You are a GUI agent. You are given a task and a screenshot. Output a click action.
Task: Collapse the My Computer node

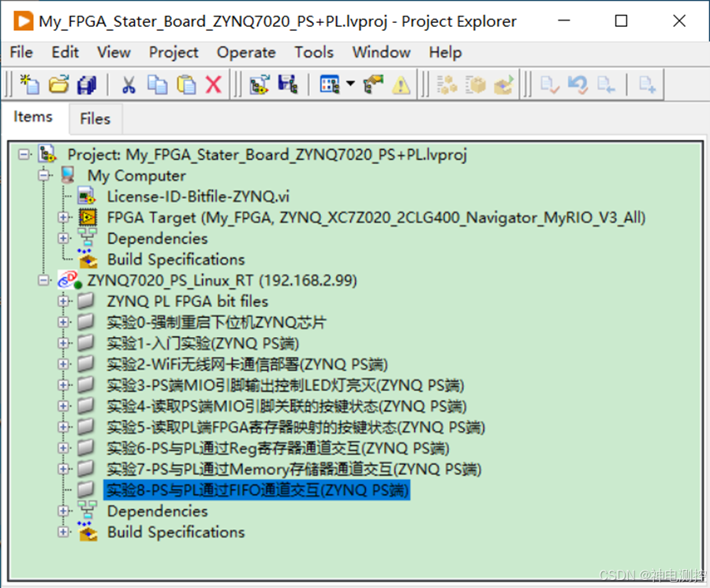[44, 176]
